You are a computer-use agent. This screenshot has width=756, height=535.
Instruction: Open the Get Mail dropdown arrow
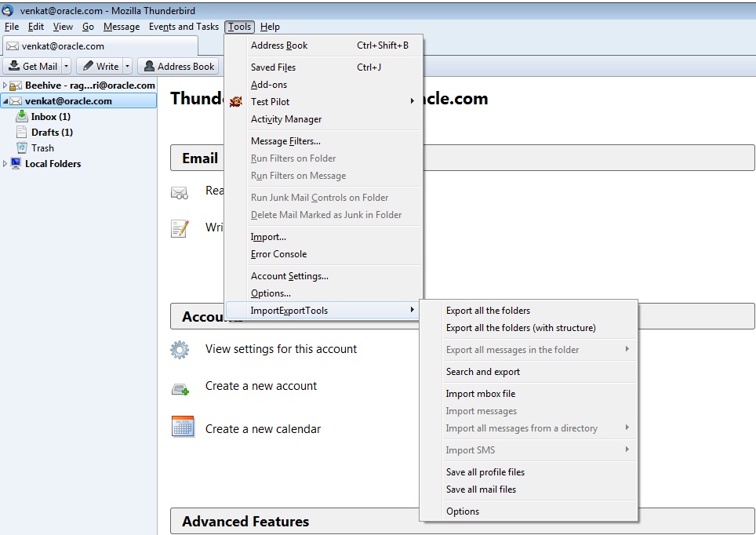[67, 66]
